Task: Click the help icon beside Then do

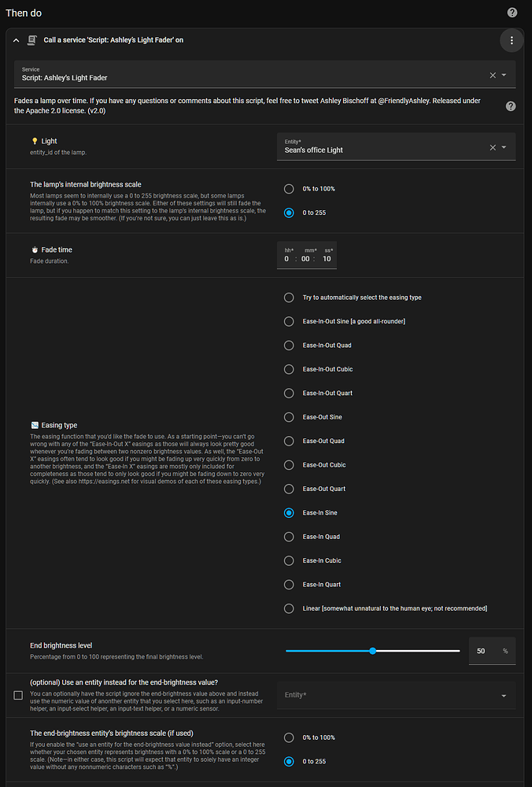Action: pos(512,13)
